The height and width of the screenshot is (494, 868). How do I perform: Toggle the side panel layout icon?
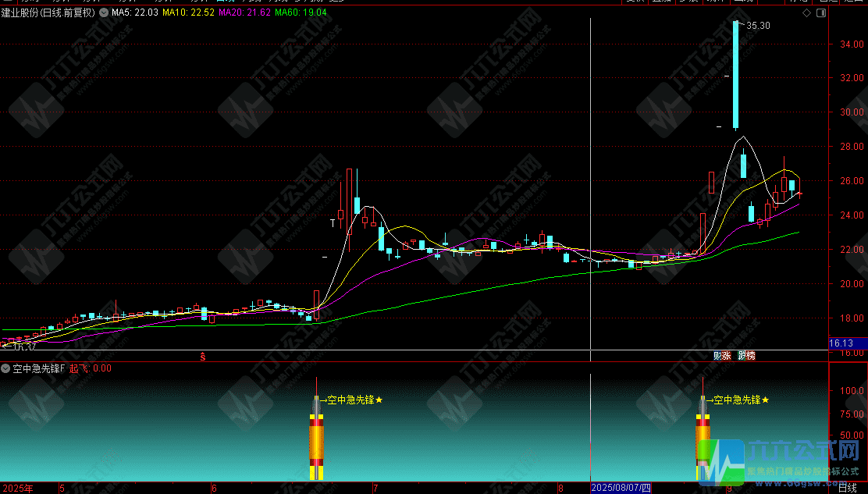pyautogui.click(x=820, y=13)
